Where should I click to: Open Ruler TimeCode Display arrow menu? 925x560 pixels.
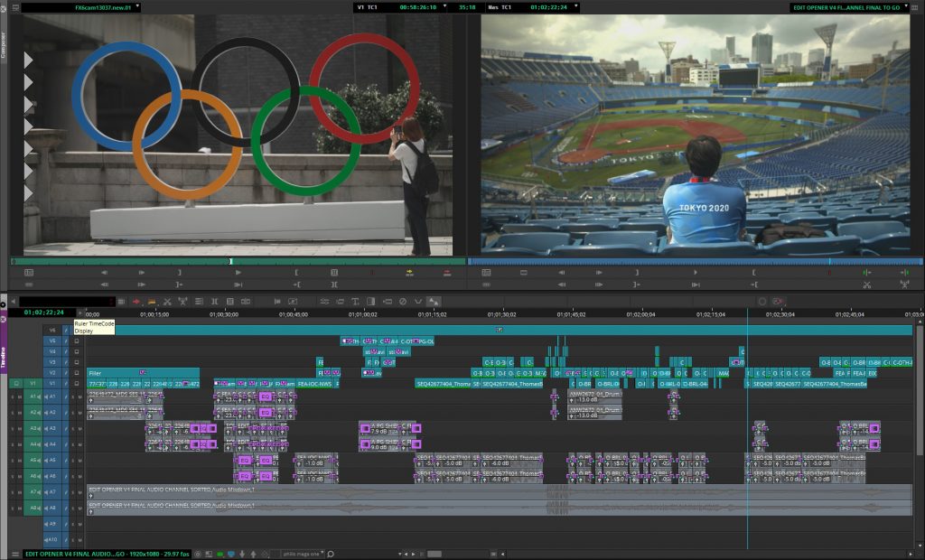[x=80, y=313]
